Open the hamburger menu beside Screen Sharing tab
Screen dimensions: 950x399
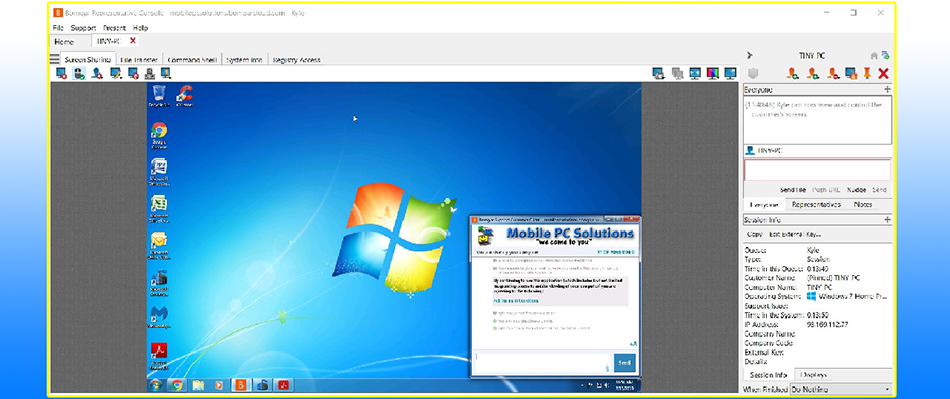point(55,59)
